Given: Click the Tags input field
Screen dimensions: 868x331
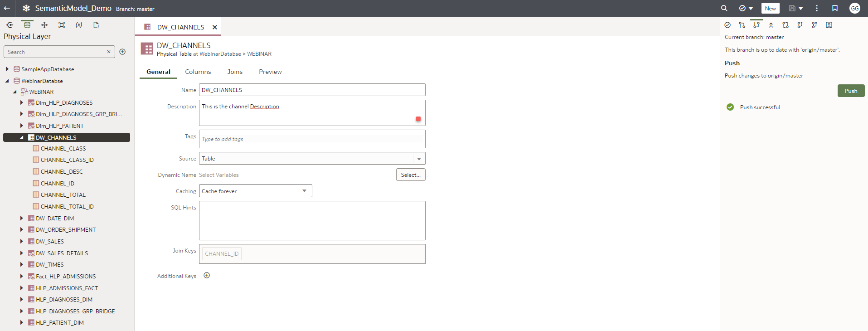Looking at the screenshot, I should click(312, 139).
